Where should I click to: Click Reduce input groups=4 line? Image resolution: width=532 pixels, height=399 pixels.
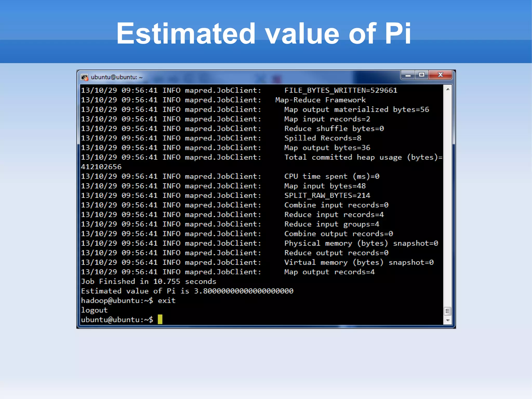pyautogui.click(x=332, y=224)
